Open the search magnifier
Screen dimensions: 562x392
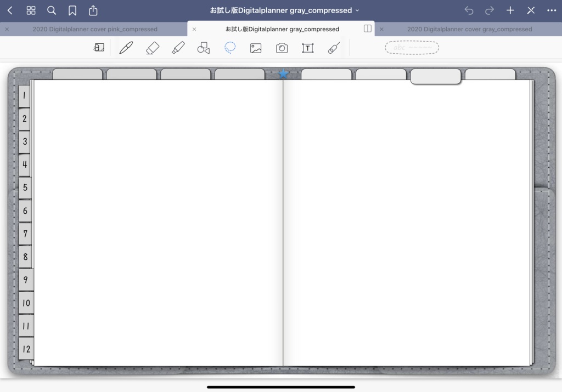pos(52,10)
